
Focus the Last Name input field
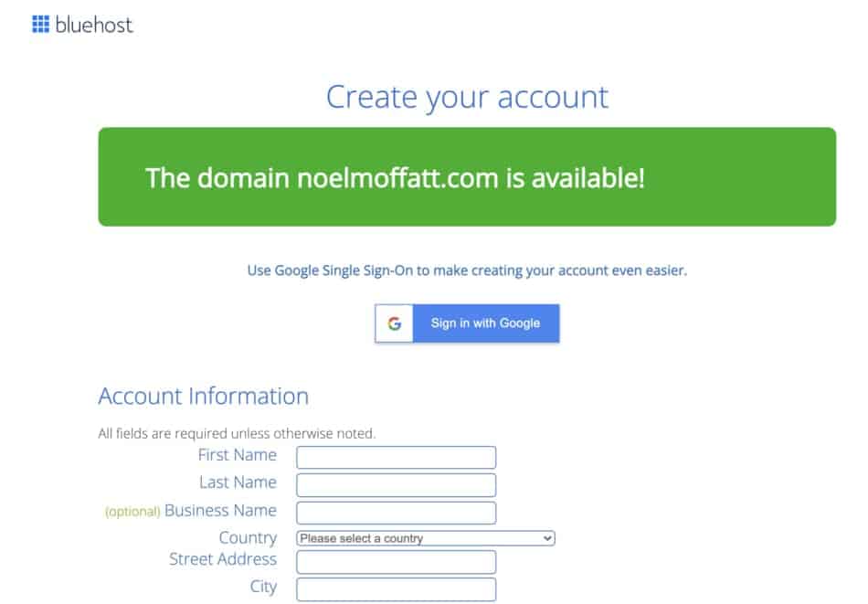[396, 485]
